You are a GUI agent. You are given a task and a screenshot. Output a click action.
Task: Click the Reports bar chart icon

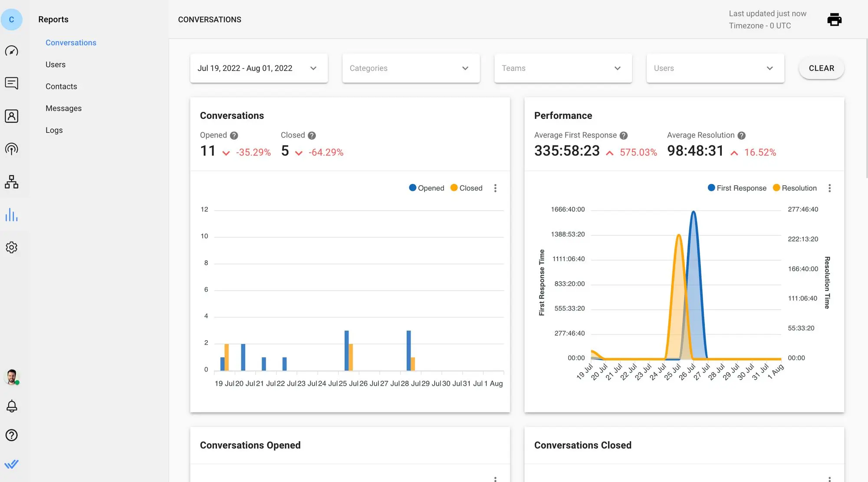click(x=11, y=214)
